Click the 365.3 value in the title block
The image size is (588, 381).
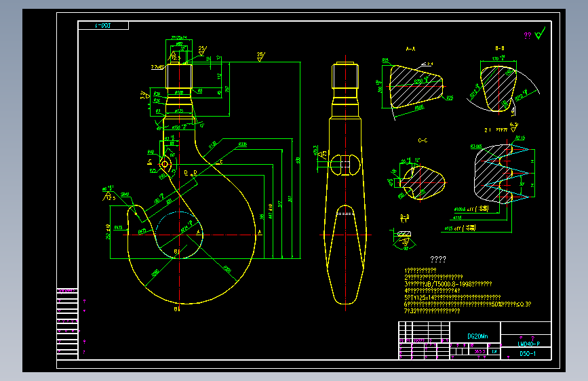[479, 352]
